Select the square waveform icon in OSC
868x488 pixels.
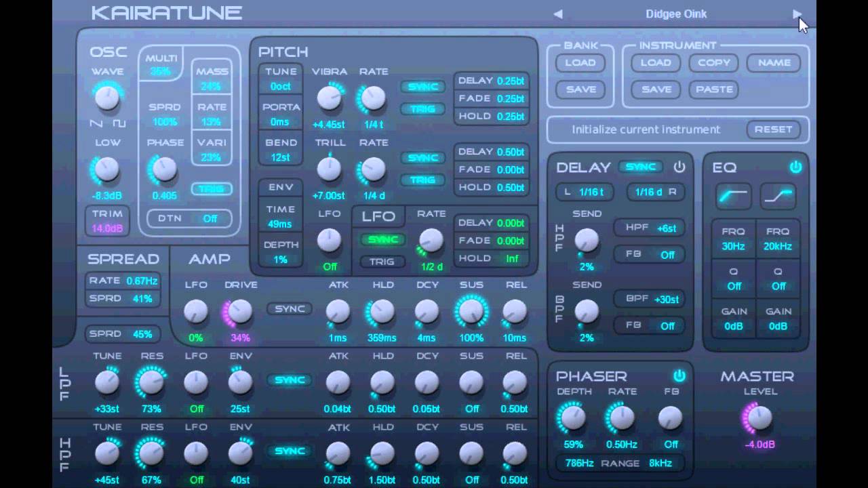pyautogui.click(x=119, y=123)
